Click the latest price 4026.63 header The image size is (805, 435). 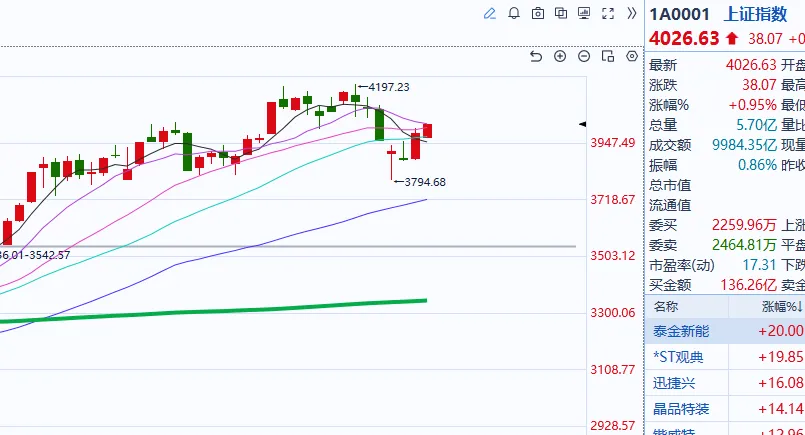(684, 39)
